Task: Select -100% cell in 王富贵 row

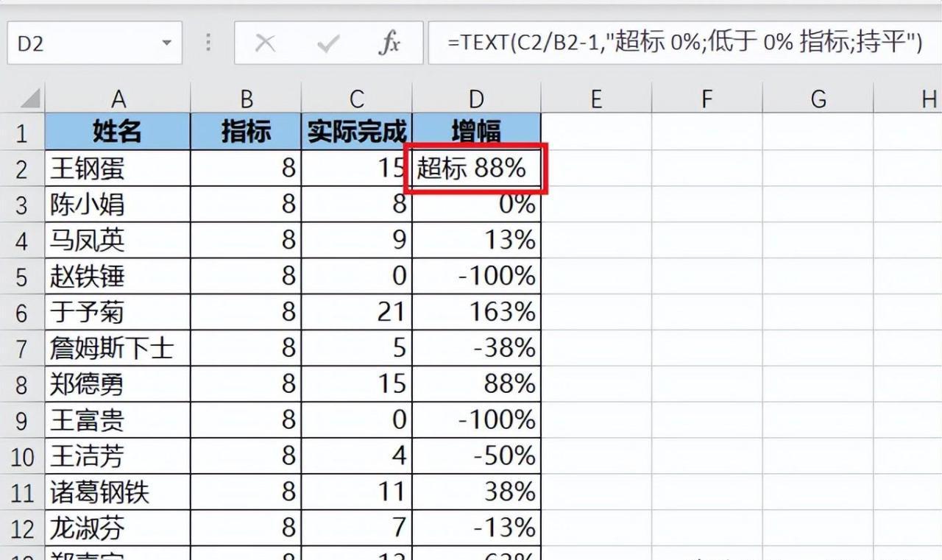Action: coord(477,421)
